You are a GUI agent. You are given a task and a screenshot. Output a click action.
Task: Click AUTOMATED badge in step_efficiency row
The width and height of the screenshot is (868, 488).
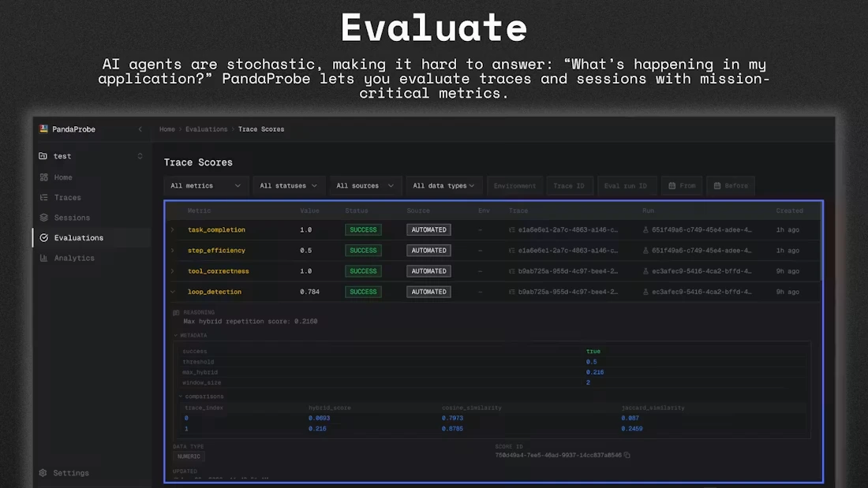pyautogui.click(x=428, y=250)
